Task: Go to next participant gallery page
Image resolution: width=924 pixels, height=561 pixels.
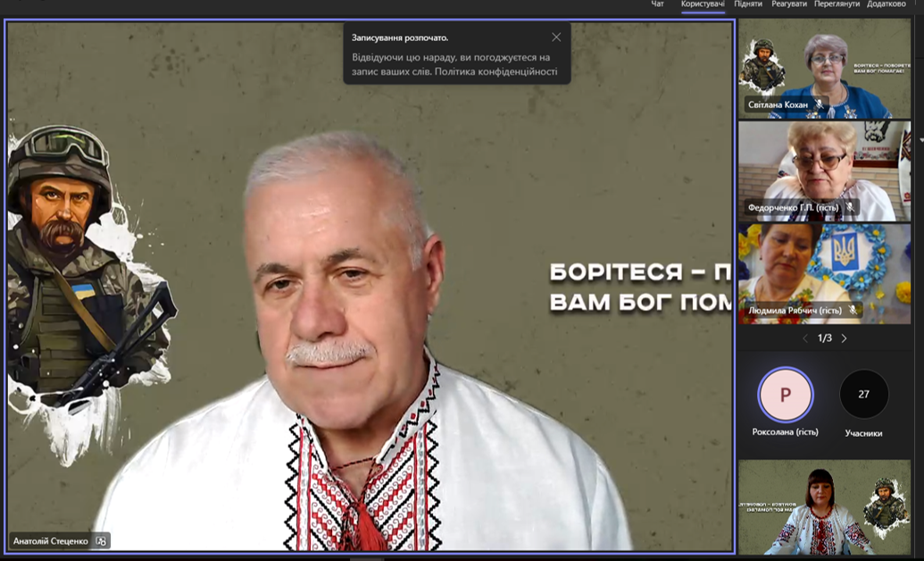Action: [845, 339]
